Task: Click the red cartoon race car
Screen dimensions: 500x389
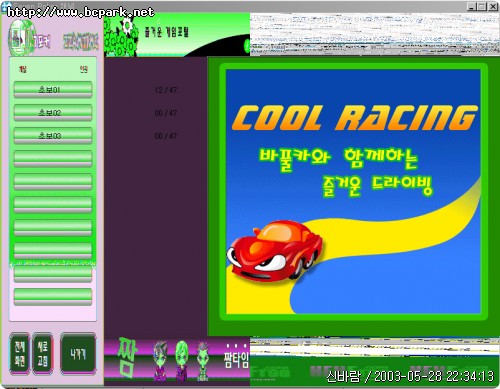Action: (274, 250)
